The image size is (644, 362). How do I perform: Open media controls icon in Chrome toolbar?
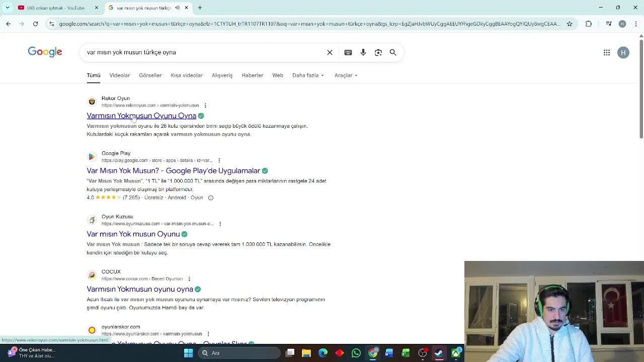coord(609,24)
